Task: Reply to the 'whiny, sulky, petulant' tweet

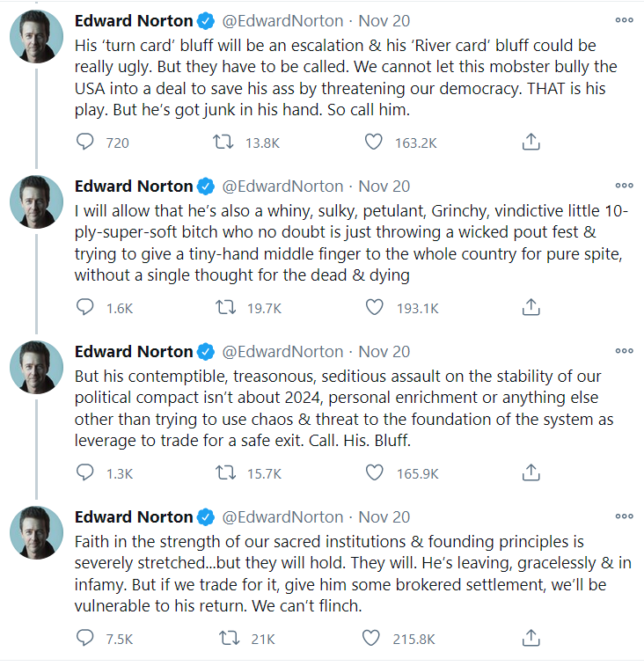Action: point(85,307)
